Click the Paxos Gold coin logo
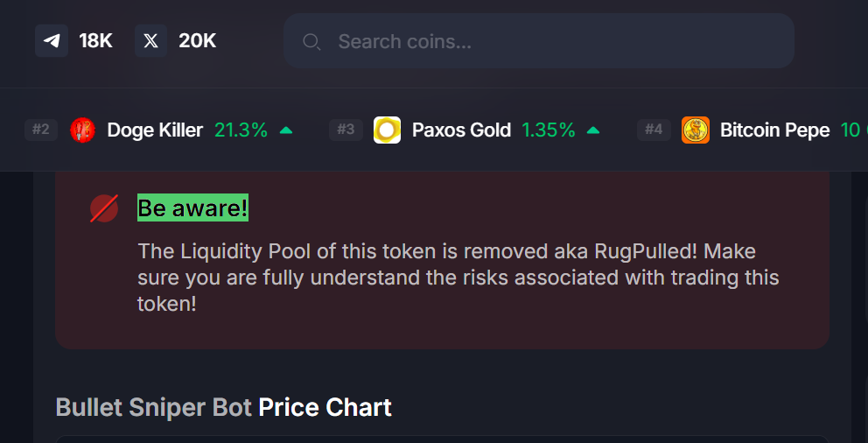The width and height of the screenshot is (868, 443). [x=387, y=130]
